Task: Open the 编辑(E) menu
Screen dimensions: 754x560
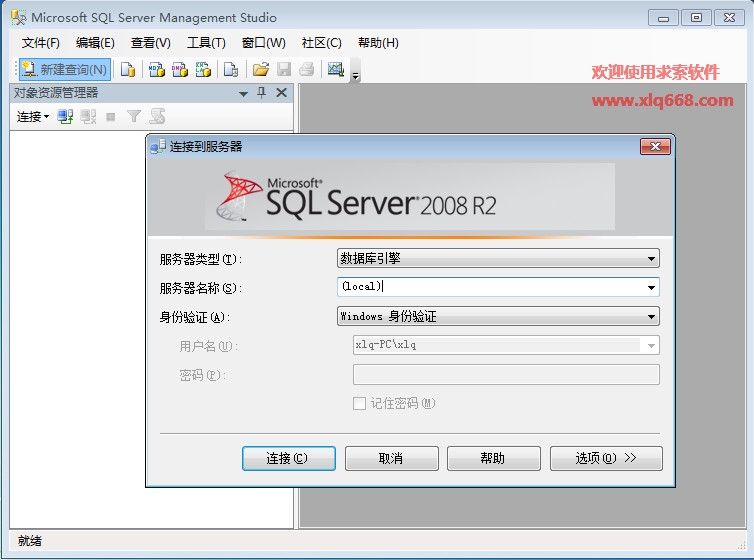Action: point(95,43)
